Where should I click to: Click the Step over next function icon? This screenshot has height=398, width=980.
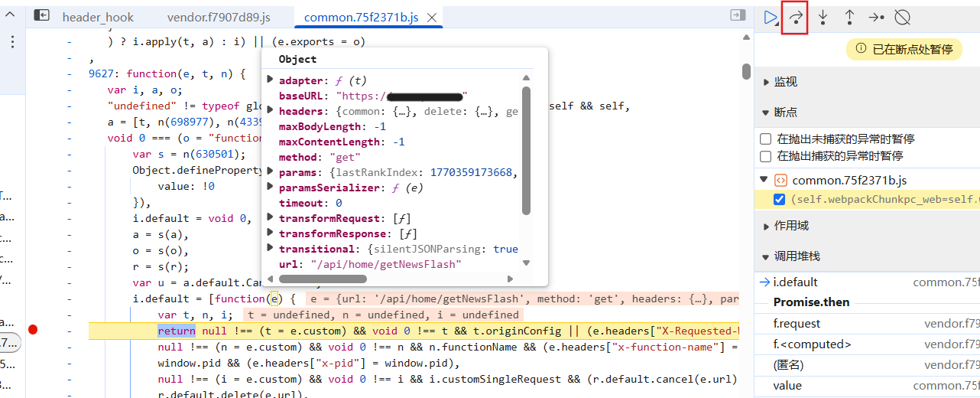pyautogui.click(x=795, y=18)
